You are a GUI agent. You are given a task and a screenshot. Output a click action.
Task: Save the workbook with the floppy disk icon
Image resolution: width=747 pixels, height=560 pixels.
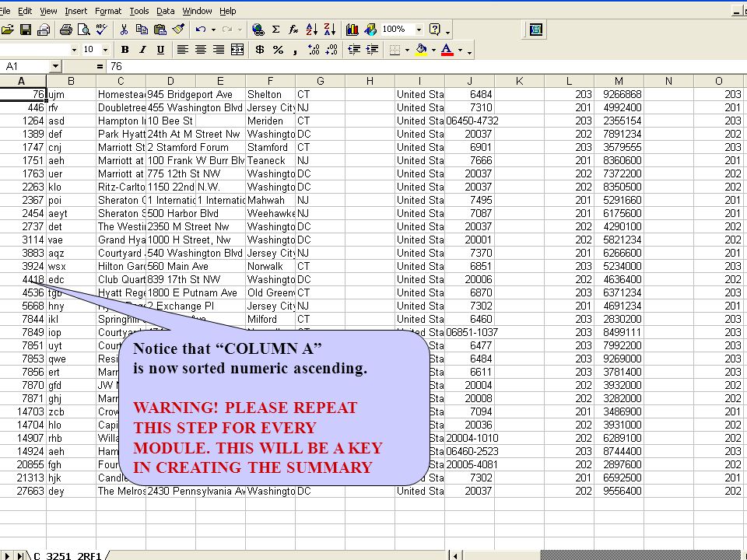click(x=25, y=30)
